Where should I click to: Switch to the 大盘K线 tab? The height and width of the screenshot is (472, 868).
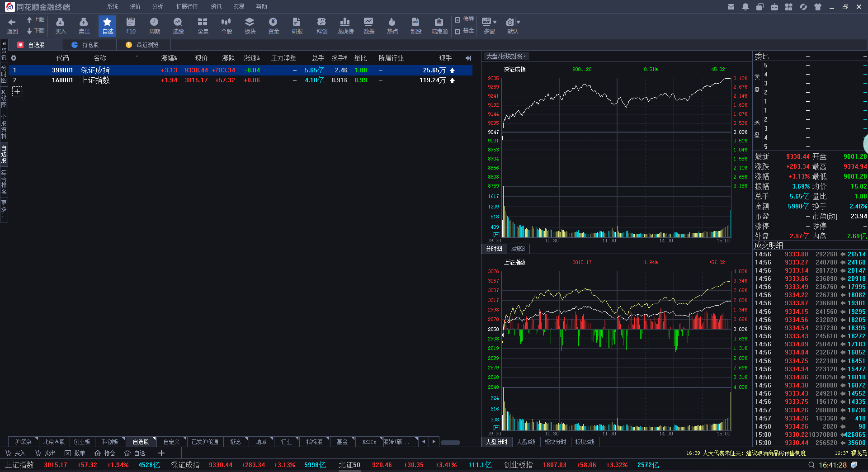(526, 442)
